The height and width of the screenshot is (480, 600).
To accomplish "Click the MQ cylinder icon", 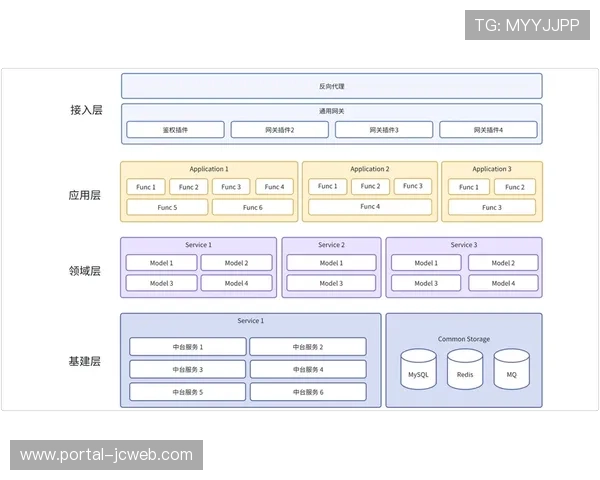I will [511, 370].
